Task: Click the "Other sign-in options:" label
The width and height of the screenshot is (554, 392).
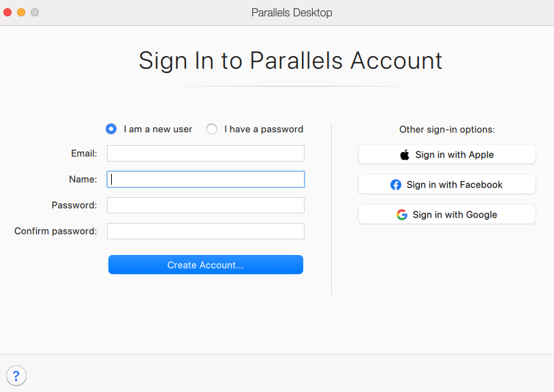Action: 447,129
